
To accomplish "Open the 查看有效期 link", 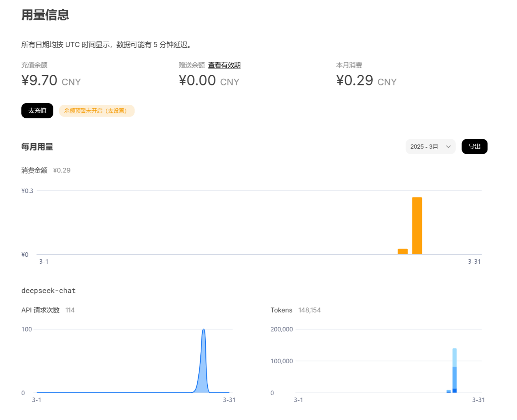I will pyautogui.click(x=224, y=65).
